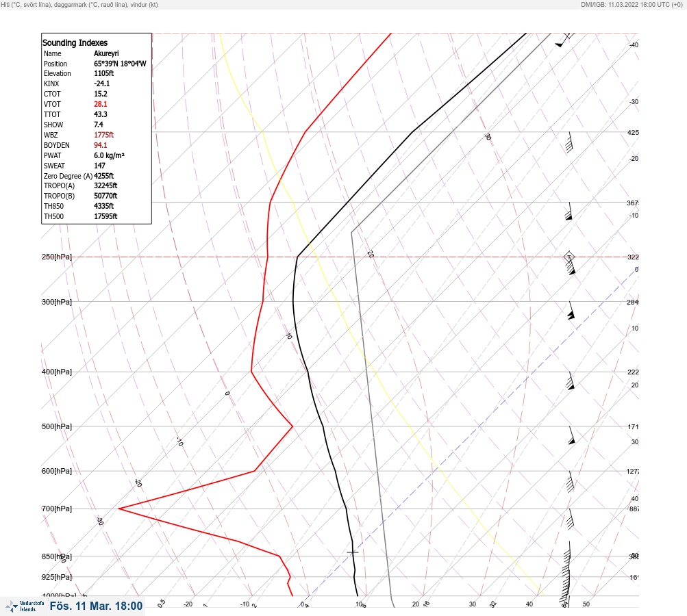Click the '925[hPa]' pressure label
This screenshot has height=616, width=687.
point(57,577)
